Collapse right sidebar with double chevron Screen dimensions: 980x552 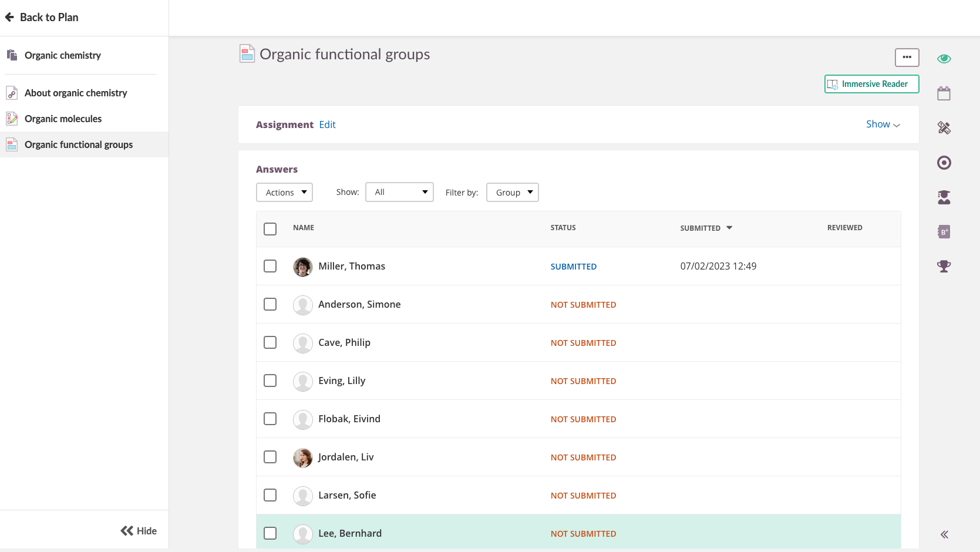[x=944, y=534]
